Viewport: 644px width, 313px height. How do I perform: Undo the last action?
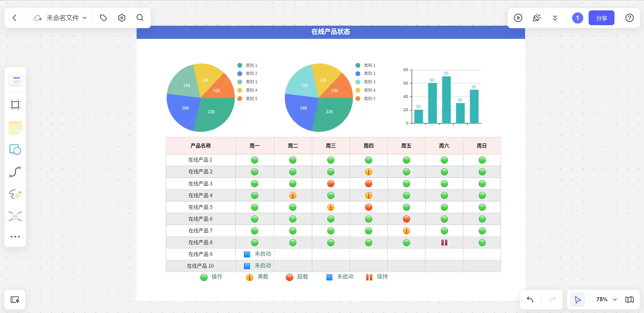tap(530, 299)
